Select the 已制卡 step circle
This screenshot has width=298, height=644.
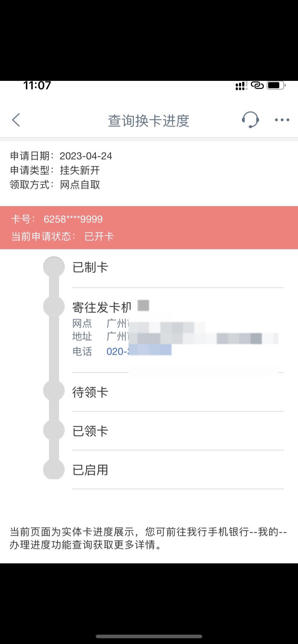(54, 267)
